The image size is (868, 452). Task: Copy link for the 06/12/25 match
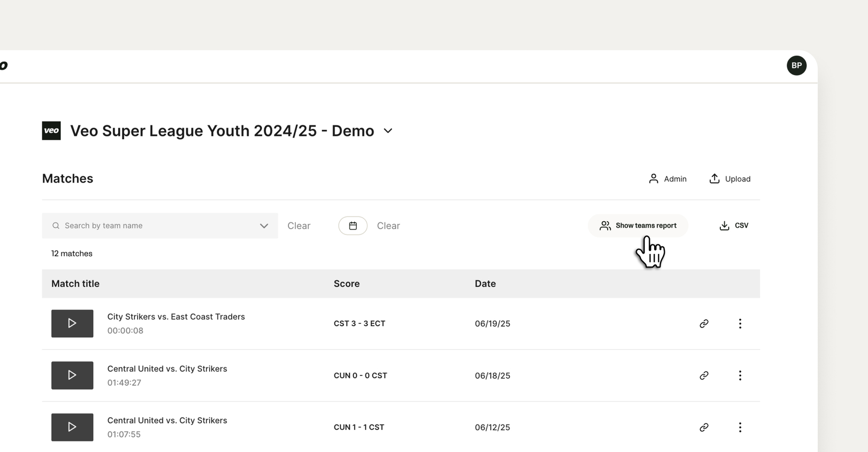pos(704,427)
